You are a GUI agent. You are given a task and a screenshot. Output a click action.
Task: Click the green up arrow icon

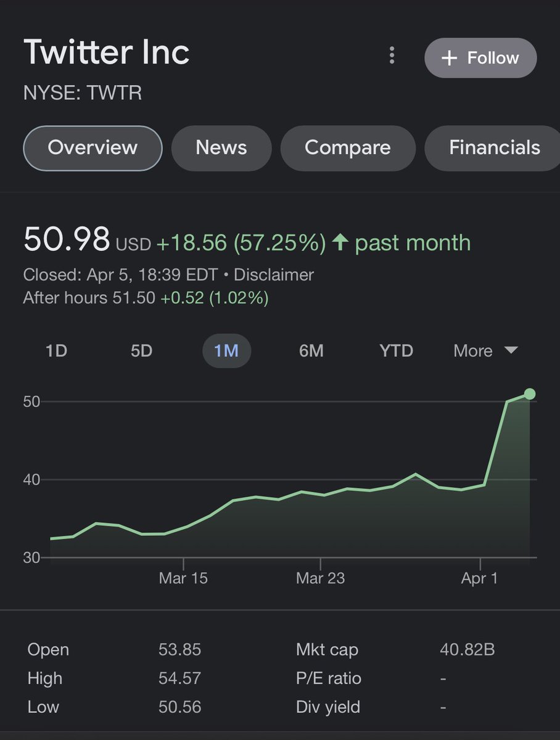340,242
